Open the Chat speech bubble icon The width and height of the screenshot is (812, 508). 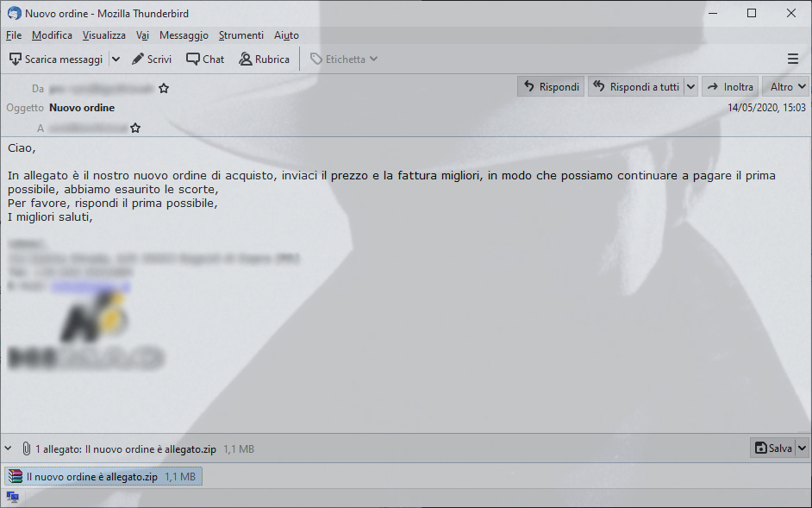click(x=192, y=60)
